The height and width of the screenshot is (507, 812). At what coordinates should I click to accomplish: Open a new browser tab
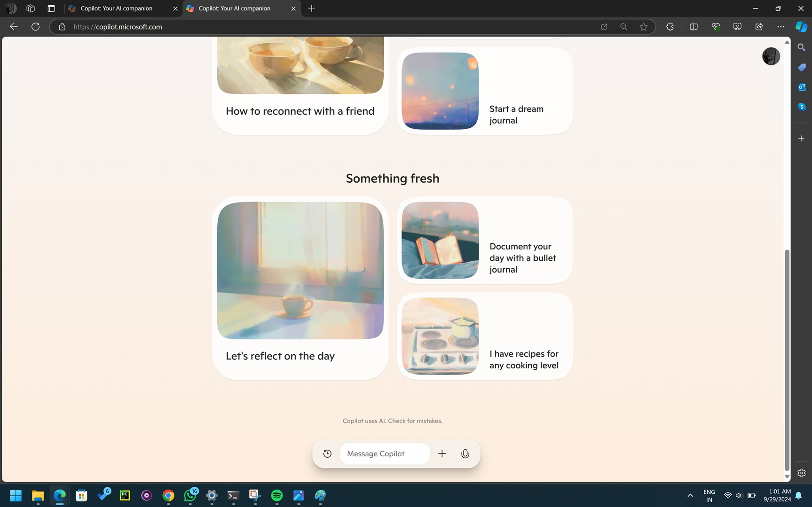click(312, 8)
